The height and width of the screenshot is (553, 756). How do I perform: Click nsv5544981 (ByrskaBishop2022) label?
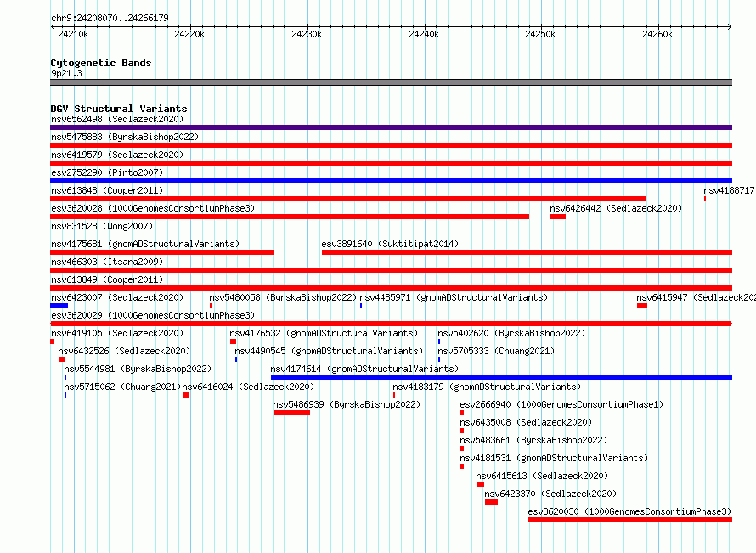click(138, 369)
